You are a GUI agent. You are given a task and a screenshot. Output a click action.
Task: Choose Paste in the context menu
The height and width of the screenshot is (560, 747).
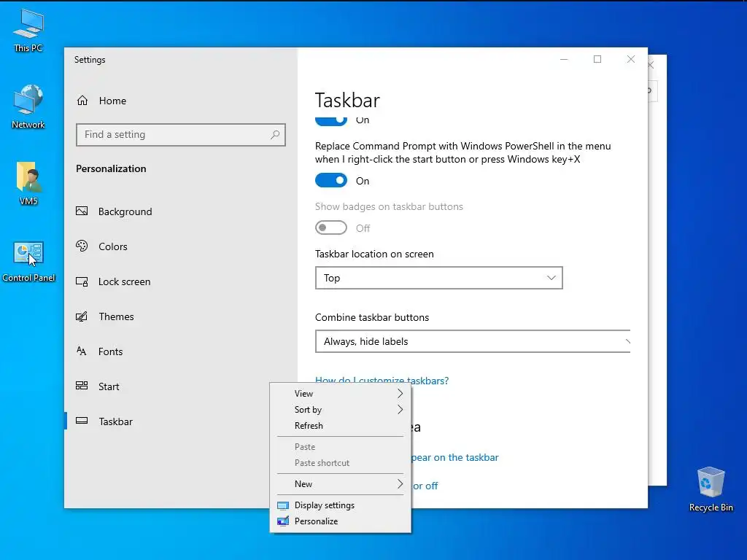tap(340, 447)
